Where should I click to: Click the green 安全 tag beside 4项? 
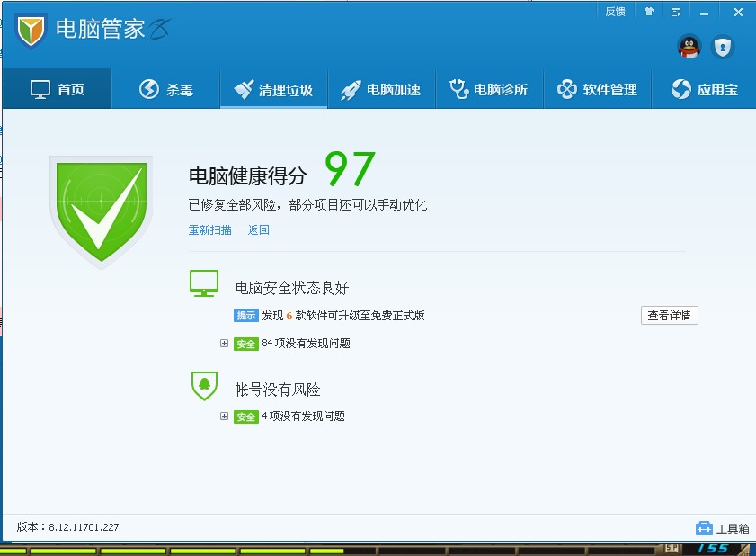(246, 417)
